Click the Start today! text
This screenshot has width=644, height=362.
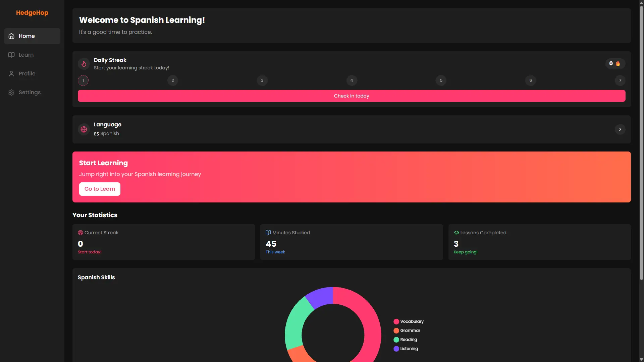click(x=90, y=252)
